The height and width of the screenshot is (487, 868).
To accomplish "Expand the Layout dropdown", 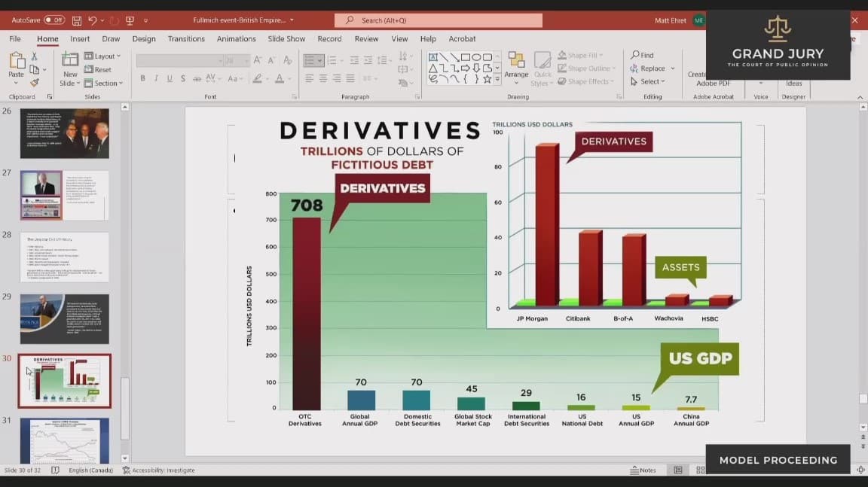I will tap(102, 56).
